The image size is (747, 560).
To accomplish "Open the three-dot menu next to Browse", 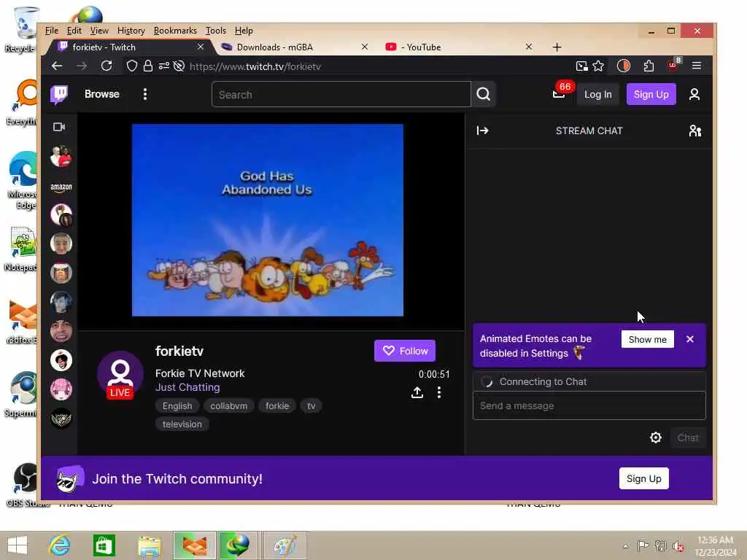I will [x=145, y=94].
